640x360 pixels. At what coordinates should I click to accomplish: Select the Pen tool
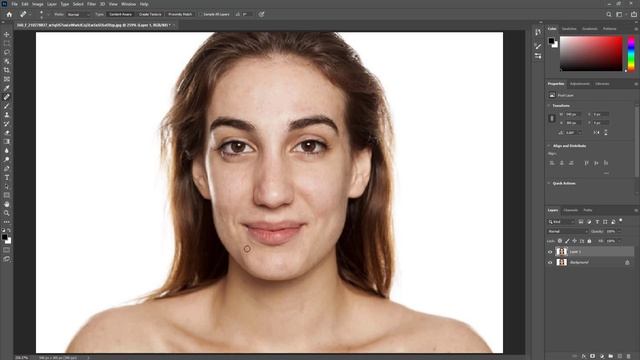tap(7, 169)
